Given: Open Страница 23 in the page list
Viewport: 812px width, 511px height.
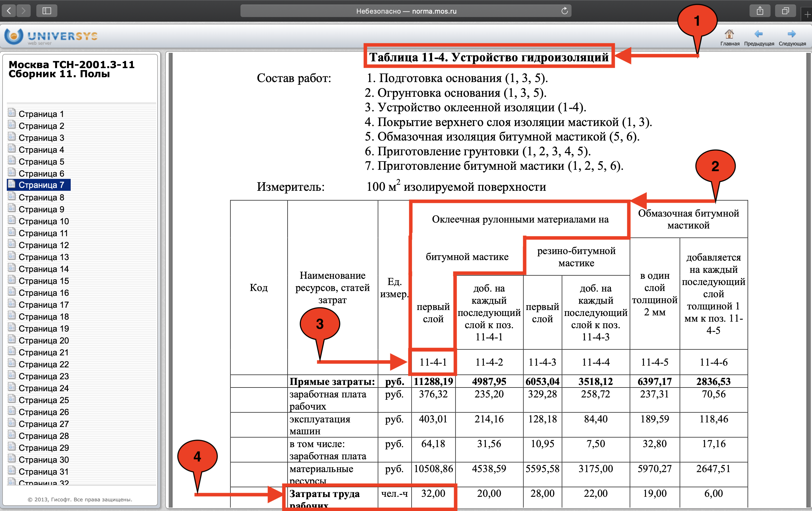Looking at the screenshot, I should tap(43, 376).
